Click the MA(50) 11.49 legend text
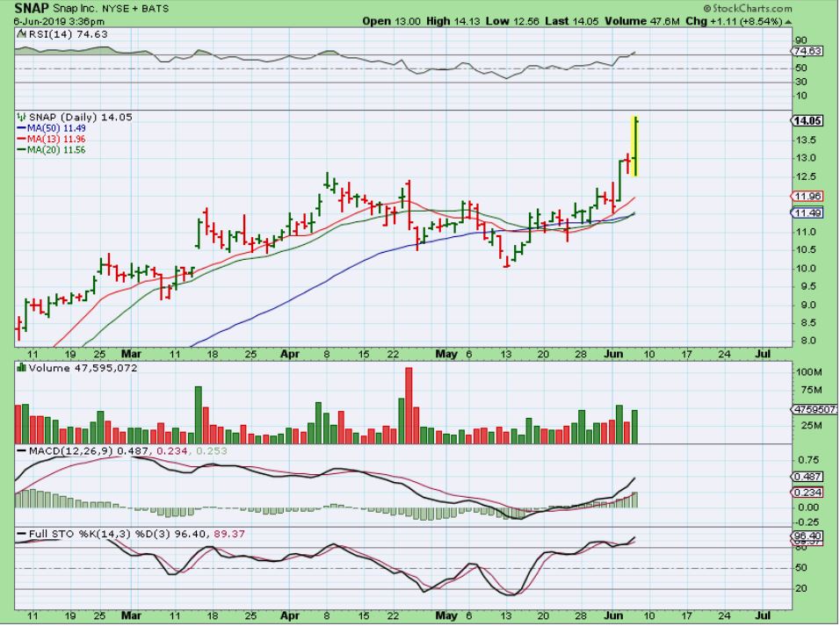This screenshot has height=626, width=840. tap(56, 128)
